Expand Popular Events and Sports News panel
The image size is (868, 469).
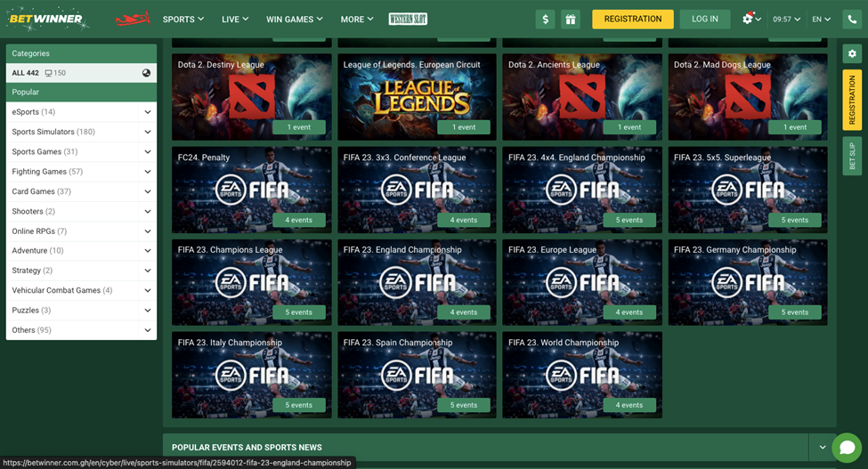pos(822,447)
